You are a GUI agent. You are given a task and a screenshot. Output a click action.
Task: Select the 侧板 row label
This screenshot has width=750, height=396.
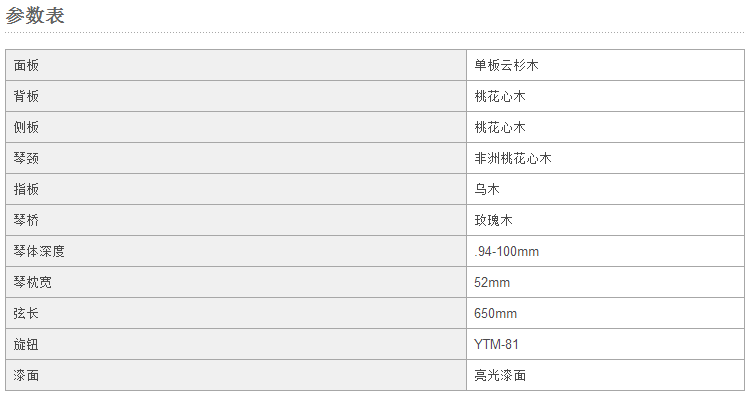[x=236, y=127]
